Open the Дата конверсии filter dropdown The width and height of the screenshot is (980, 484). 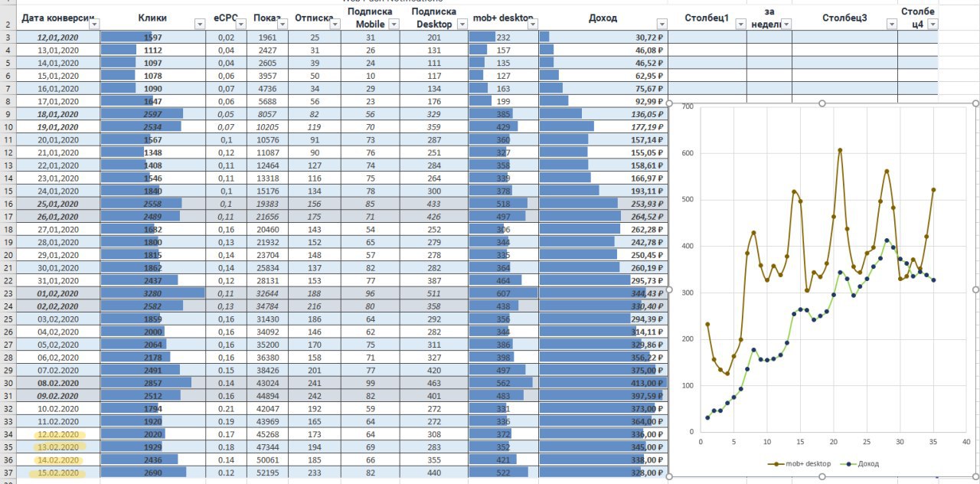point(94,25)
